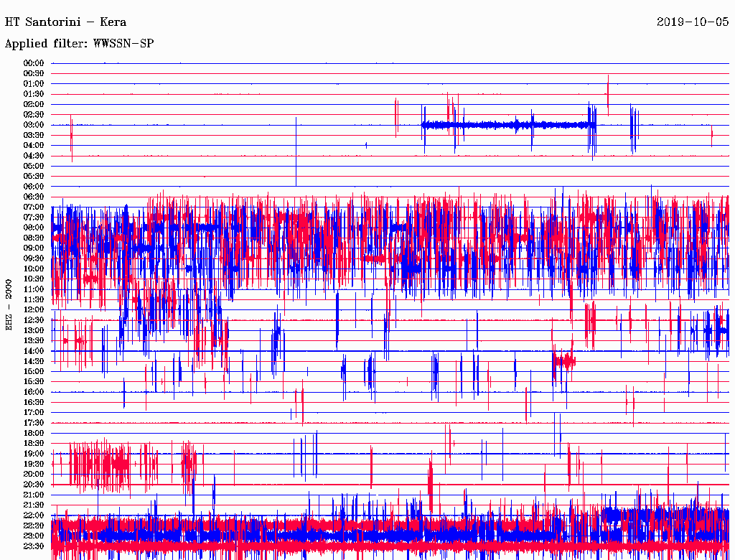Click the 'Applied filter: WWSSN-SP' text
This screenshot has width=735, height=560.
pyautogui.click(x=79, y=44)
